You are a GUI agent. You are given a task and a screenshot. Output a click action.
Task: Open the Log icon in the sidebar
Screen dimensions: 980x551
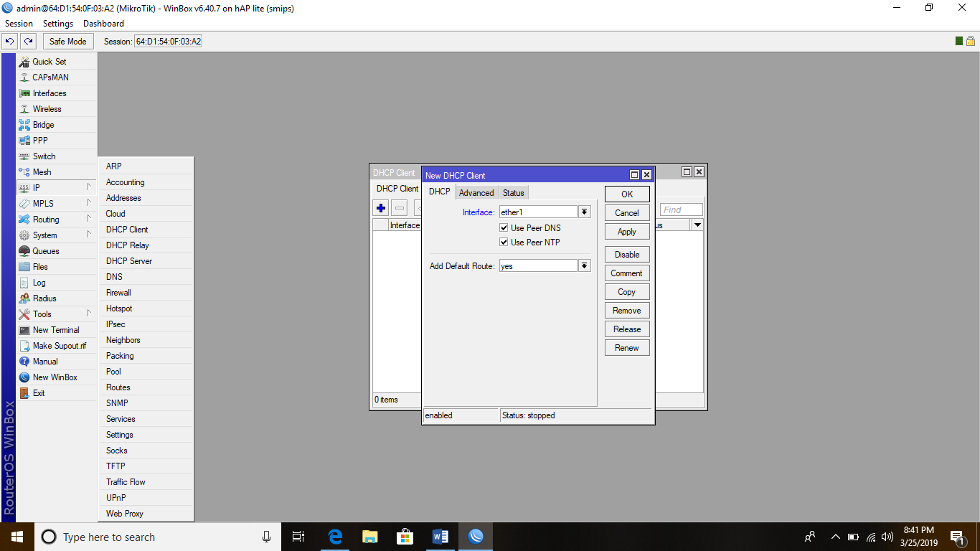(x=24, y=283)
